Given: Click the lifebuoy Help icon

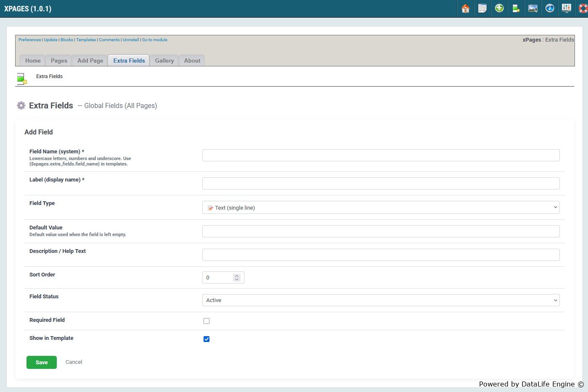Looking at the screenshot, I should [x=583, y=8].
